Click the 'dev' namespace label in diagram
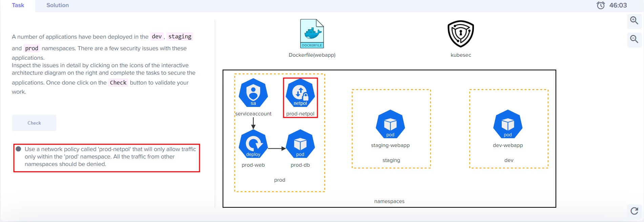The width and height of the screenshot is (644, 222). tap(509, 160)
